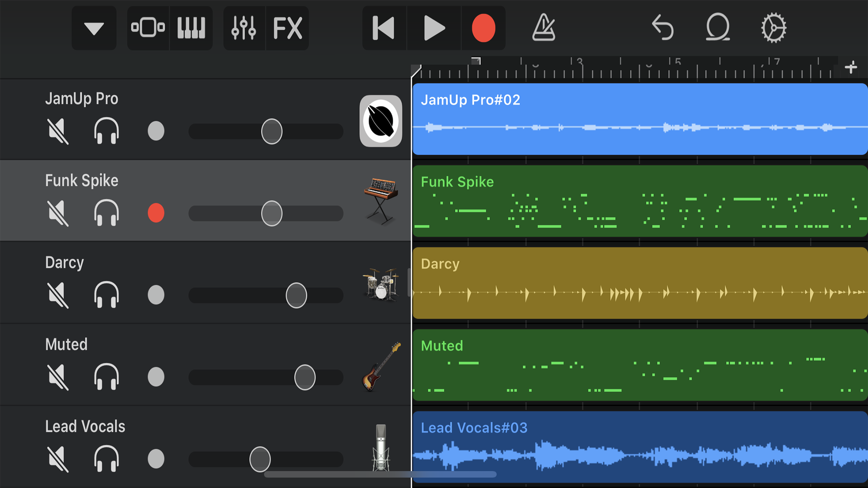Disable record arm on Funk Spike
868x488 pixels.
156,213
